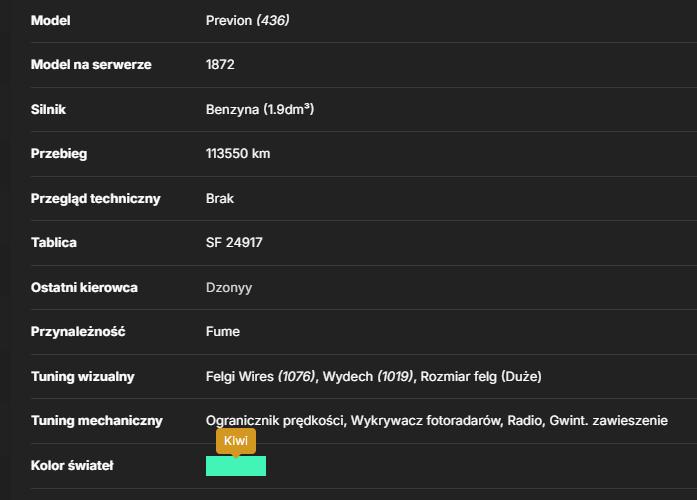Click the Kiwi light color swatch
Screen dimensions: 697x500
pos(236,466)
